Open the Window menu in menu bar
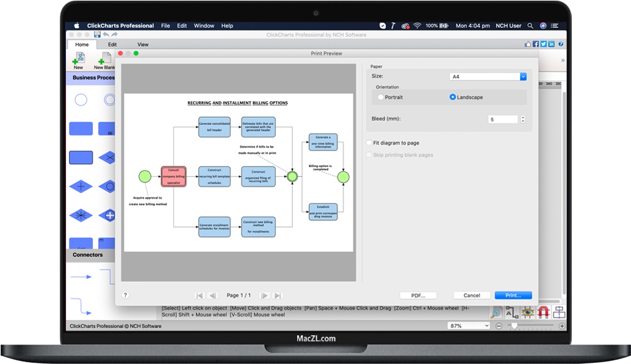 click(x=204, y=26)
